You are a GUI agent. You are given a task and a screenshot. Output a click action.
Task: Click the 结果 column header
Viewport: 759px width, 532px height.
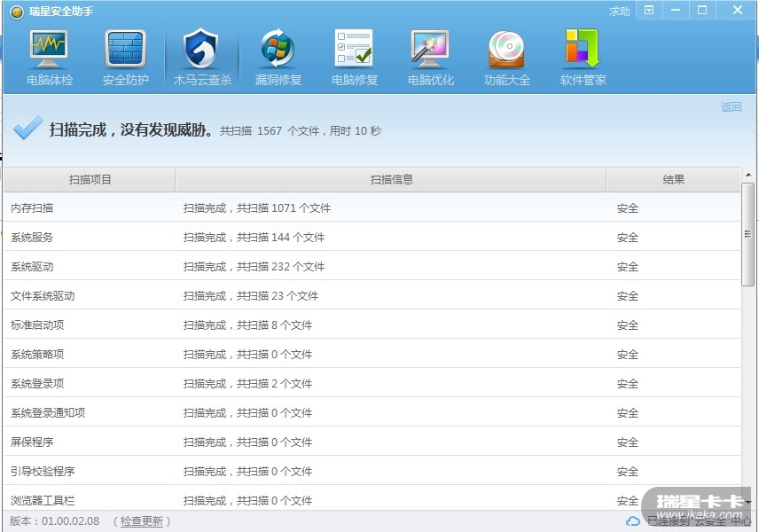(x=673, y=180)
